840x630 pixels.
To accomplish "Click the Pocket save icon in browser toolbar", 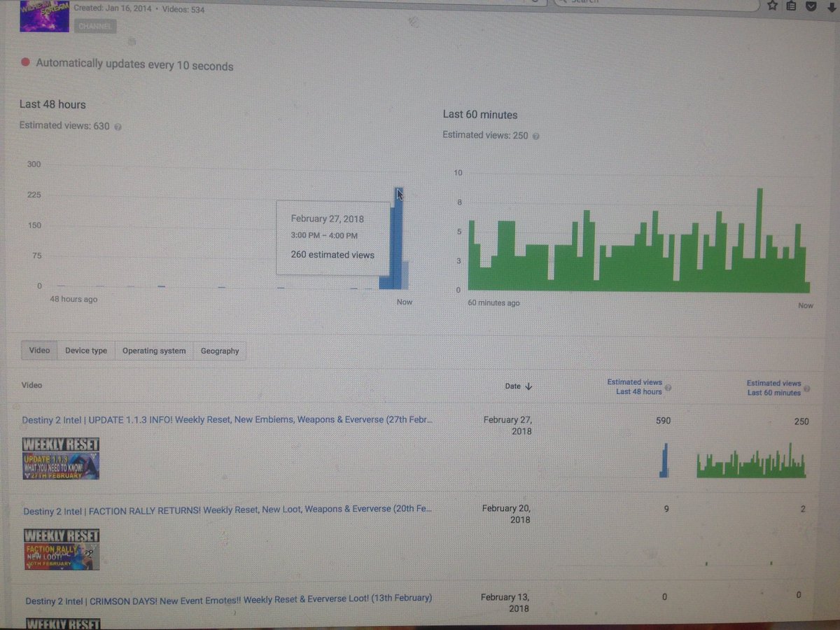I will (x=811, y=5).
